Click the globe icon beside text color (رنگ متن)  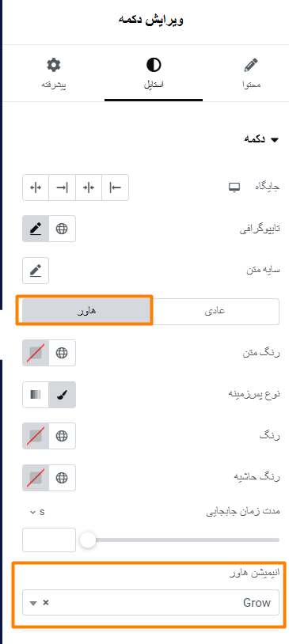point(62,353)
